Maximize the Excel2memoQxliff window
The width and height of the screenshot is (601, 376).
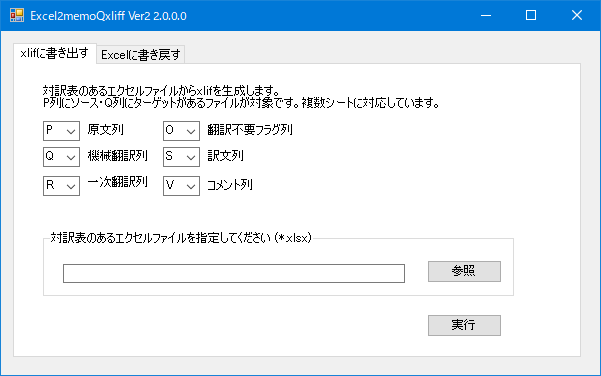point(531,15)
